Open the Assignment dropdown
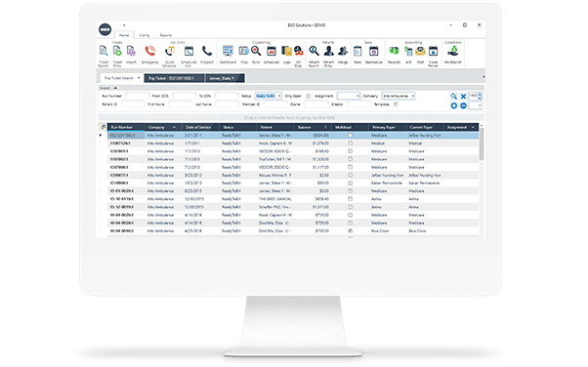 click(x=357, y=96)
